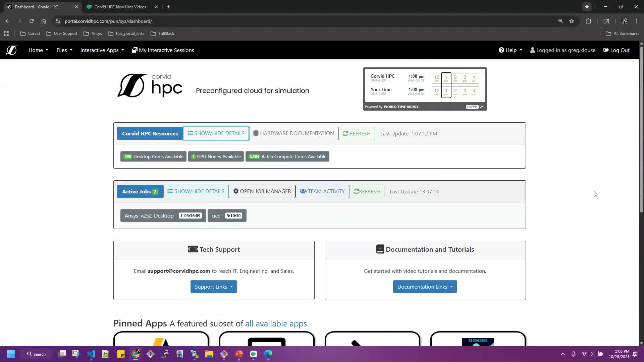The height and width of the screenshot is (362, 644).
Task: Switch clock widget to 24-hour format
Action: (482, 107)
